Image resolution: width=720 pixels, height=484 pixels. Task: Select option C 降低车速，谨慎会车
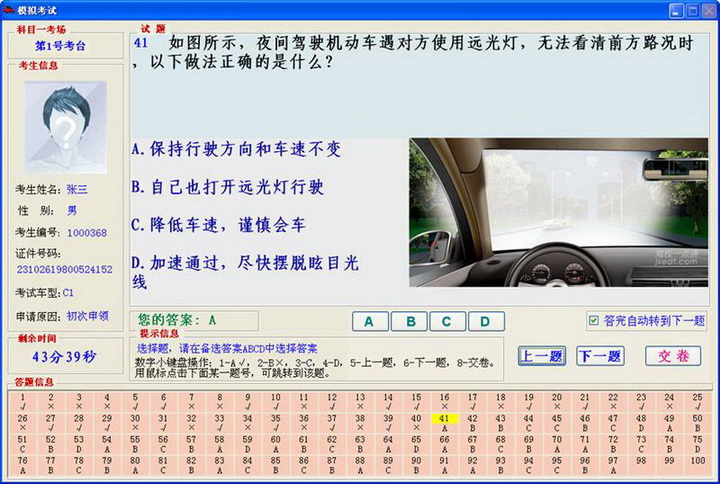[x=219, y=225]
